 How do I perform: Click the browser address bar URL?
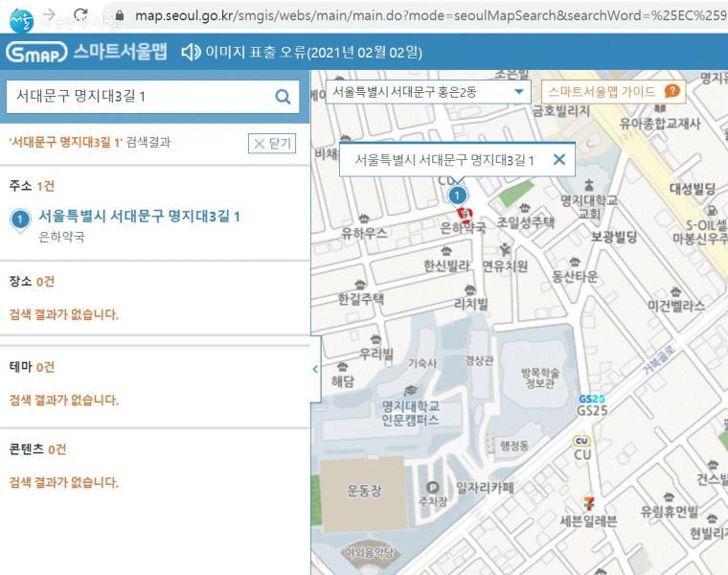coord(421,15)
